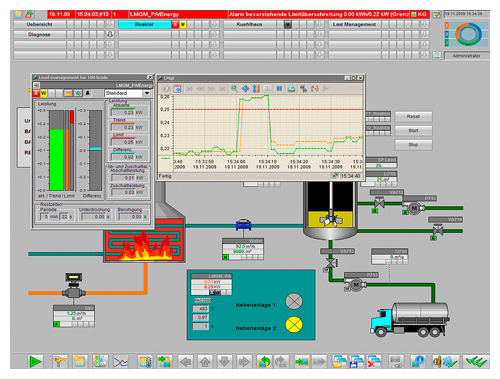
Task: Open the Uebersicht area
Action: (x=40, y=24)
